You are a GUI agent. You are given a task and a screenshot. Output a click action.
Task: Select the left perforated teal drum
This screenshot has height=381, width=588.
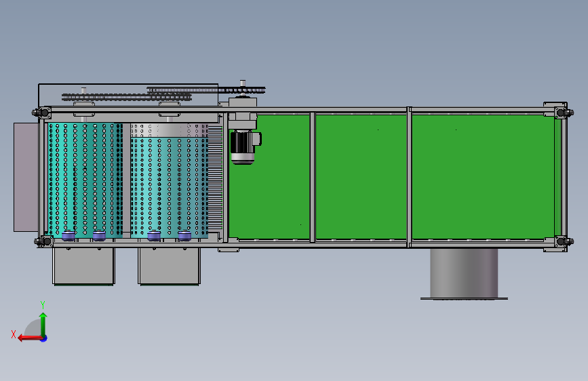click(85, 180)
